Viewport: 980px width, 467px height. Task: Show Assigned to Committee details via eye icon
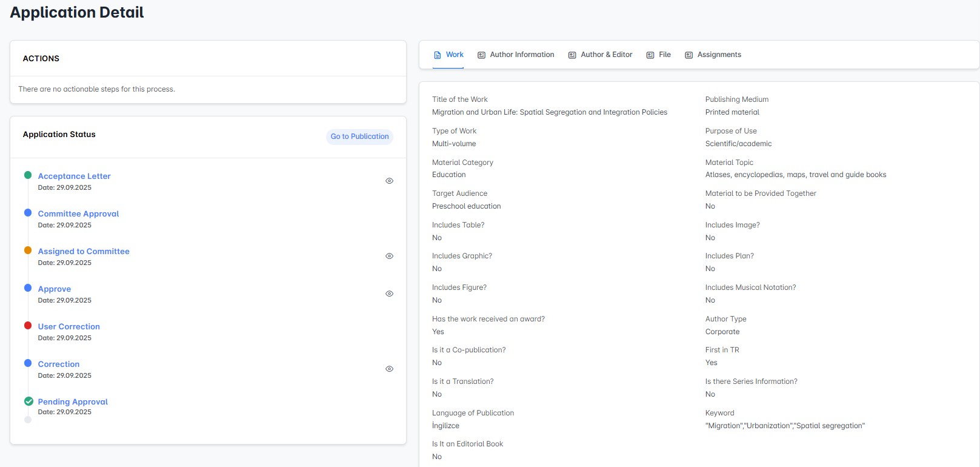[x=390, y=256]
